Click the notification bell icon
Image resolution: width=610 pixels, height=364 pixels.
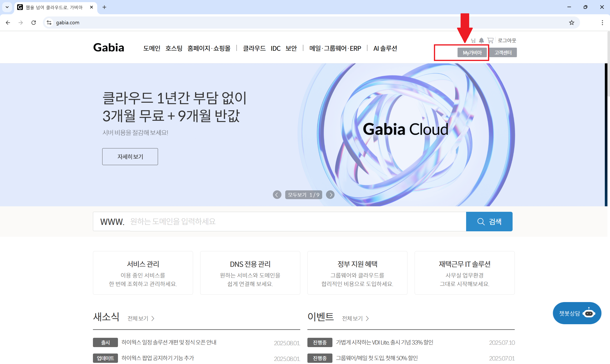pyautogui.click(x=481, y=40)
